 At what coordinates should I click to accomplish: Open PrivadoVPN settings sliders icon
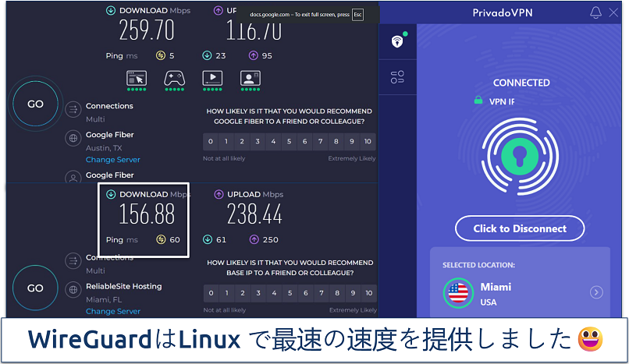tap(397, 76)
